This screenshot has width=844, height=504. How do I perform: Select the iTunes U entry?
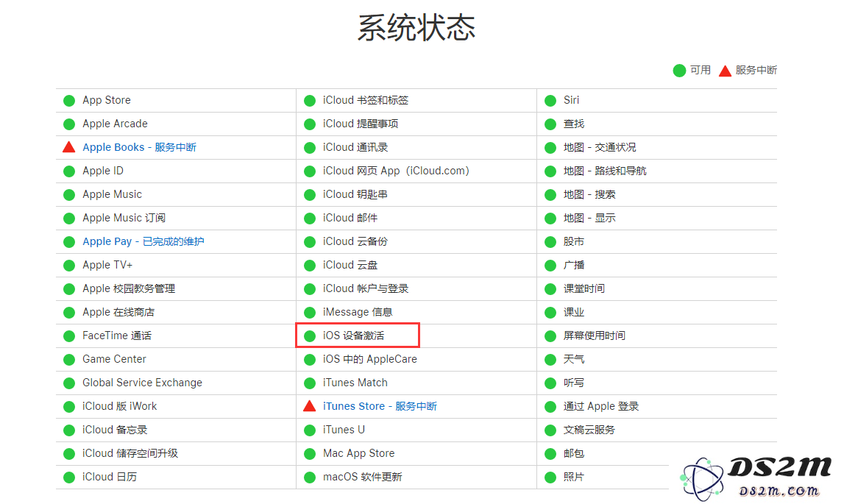344,430
